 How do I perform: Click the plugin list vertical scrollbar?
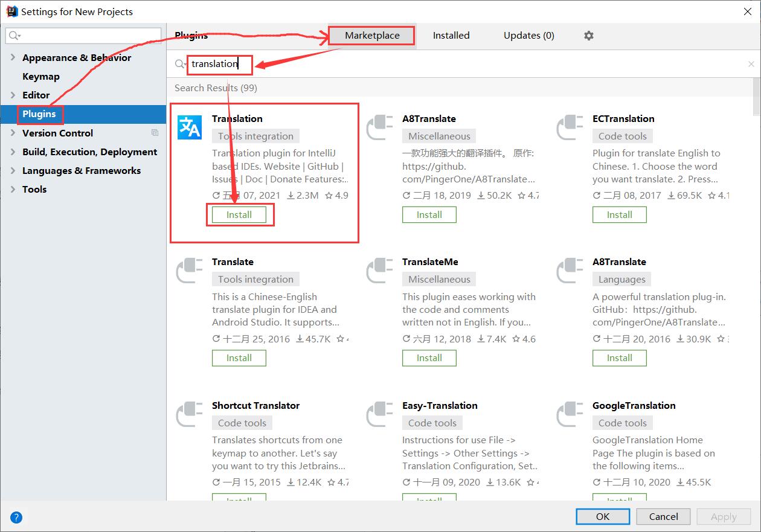click(x=757, y=97)
